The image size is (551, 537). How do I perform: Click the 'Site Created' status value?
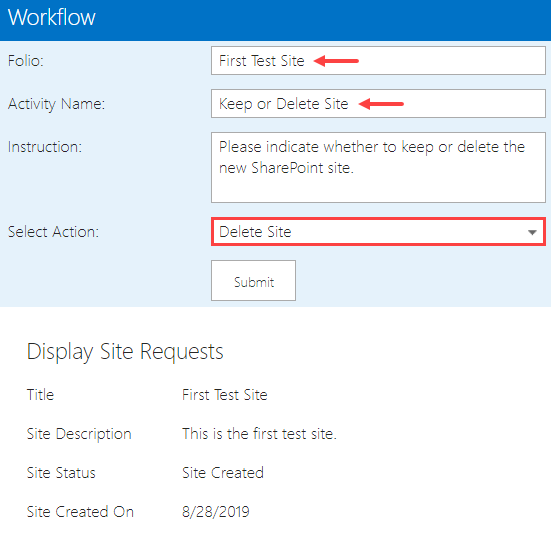tap(223, 473)
